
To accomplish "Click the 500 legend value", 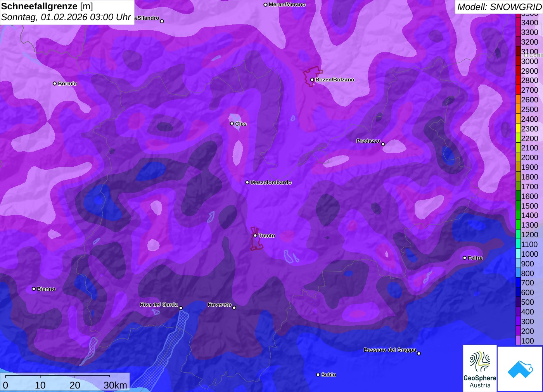I will (x=527, y=302).
